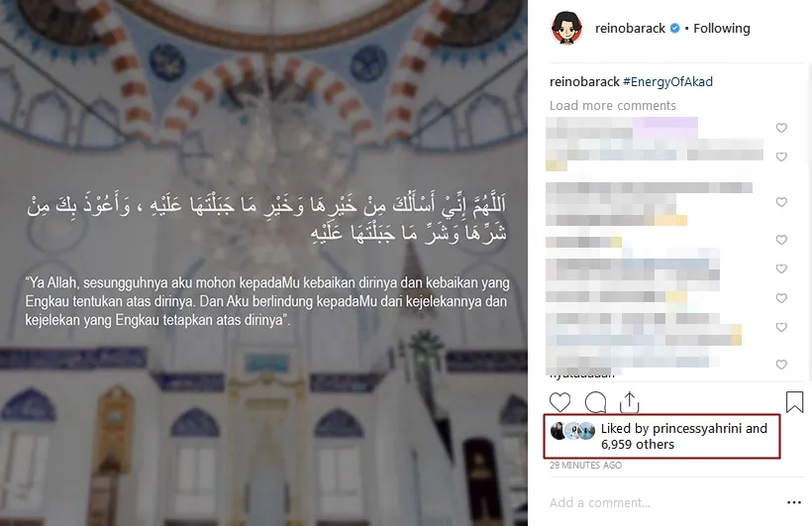Image resolution: width=812 pixels, height=526 pixels.
Task: Like the first blurred comment
Action: (x=781, y=128)
